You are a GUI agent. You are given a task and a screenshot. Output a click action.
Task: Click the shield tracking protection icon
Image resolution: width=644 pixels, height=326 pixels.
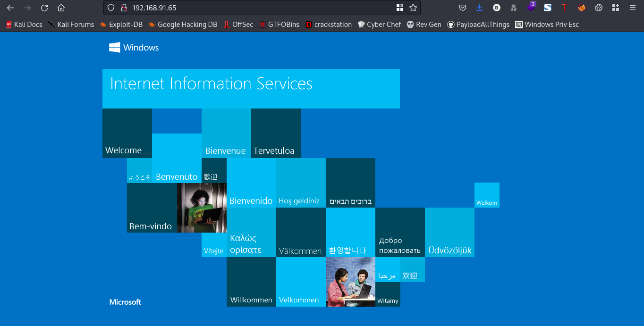(111, 8)
